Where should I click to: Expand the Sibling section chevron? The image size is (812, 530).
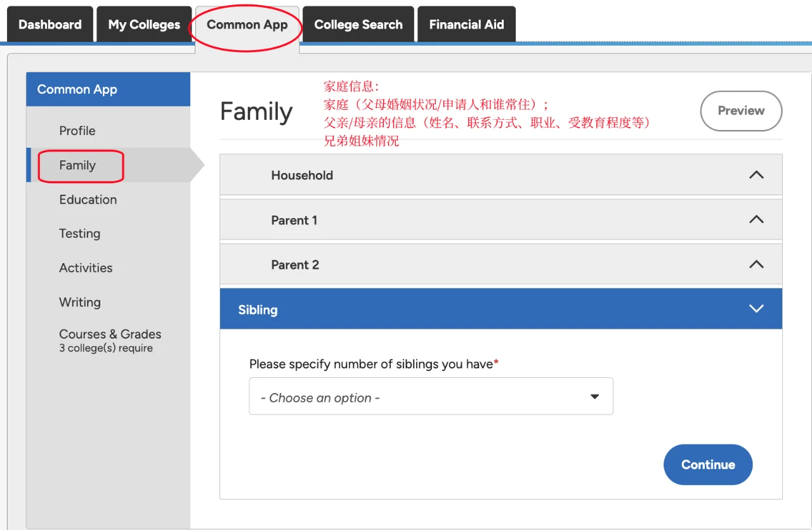pos(756,309)
